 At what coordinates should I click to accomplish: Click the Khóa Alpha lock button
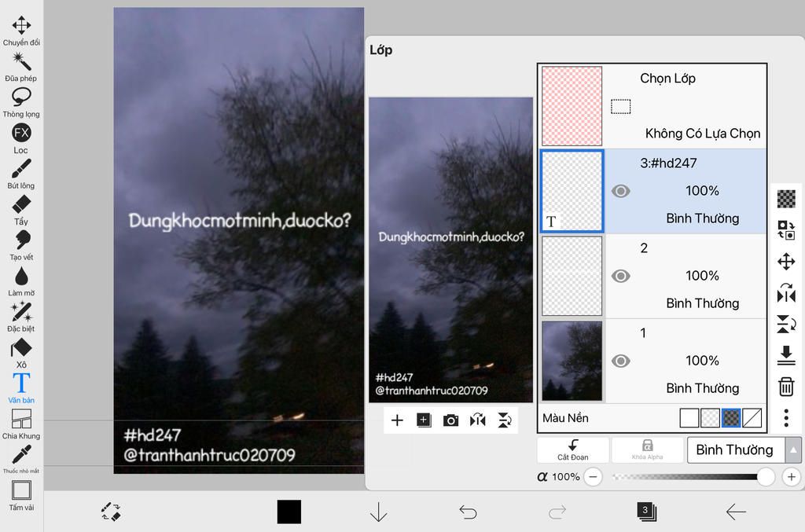click(648, 450)
